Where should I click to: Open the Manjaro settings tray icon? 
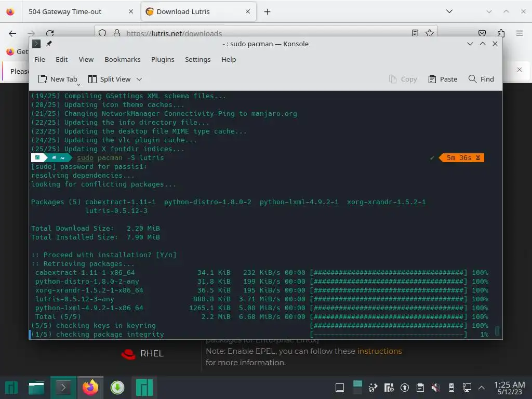click(x=389, y=388)
